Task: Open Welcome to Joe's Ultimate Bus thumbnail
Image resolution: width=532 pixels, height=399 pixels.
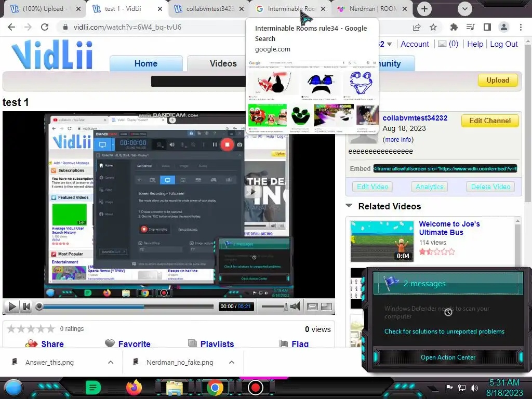Action: 382,241
